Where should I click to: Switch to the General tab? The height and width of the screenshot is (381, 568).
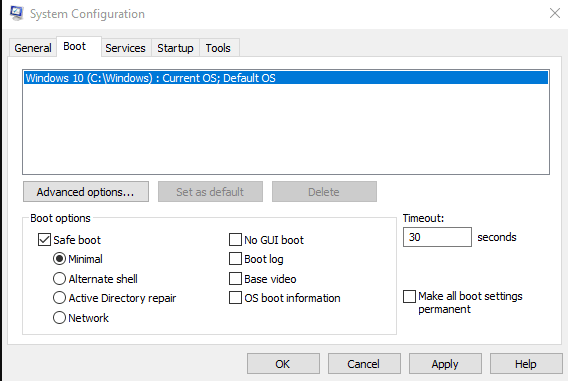click(33, 48)
